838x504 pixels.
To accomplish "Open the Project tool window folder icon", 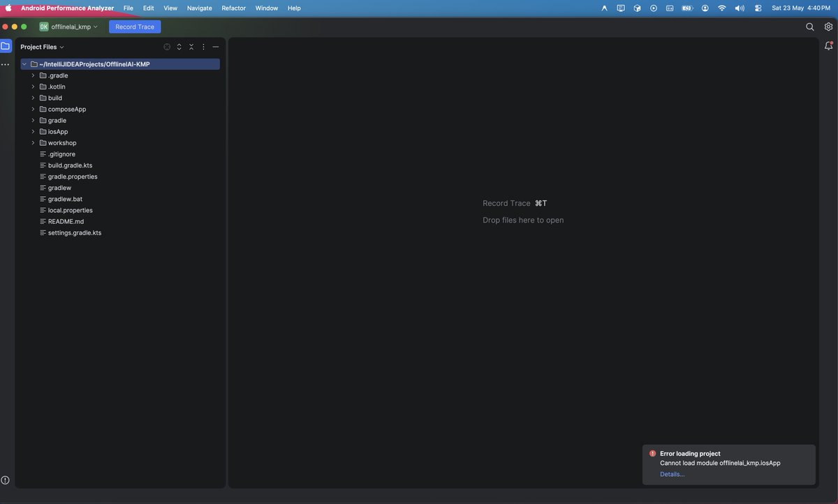I will pyautogui.click(x=6, y=46).
